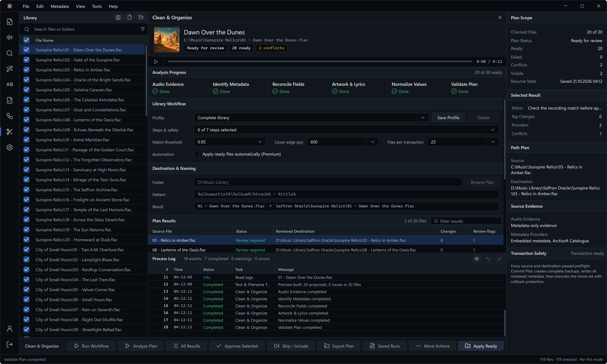The width and height of the screenshot is (607, 364).
Task: Uncheck 15 - The Saffron Archive.flac
Action: 26,190
